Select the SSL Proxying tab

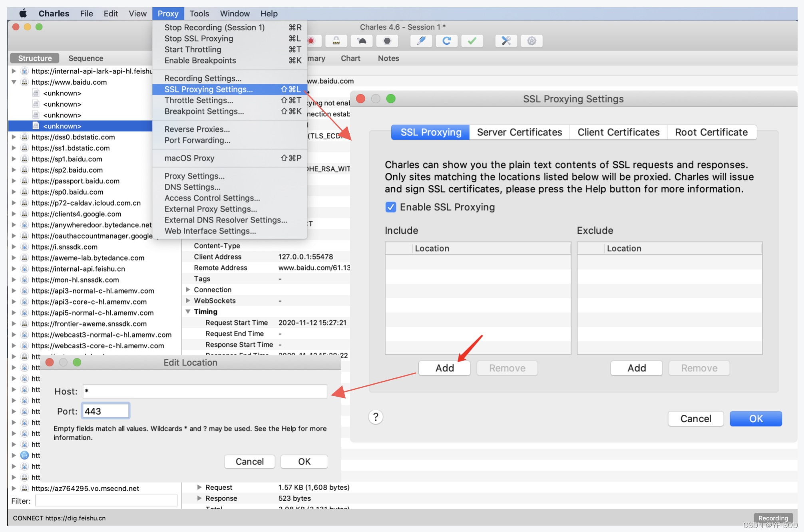[430, 132]
